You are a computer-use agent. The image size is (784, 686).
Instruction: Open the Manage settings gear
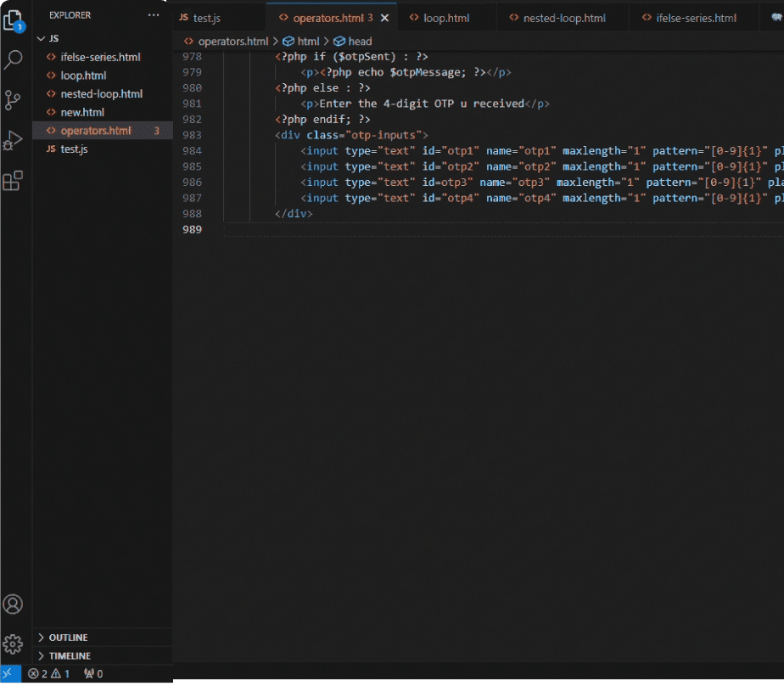(13, 644)
